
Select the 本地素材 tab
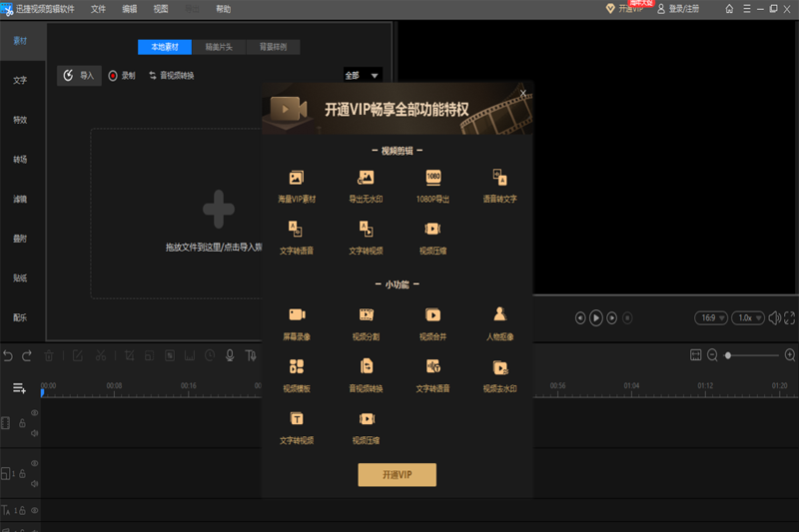[x=165, y=47]
